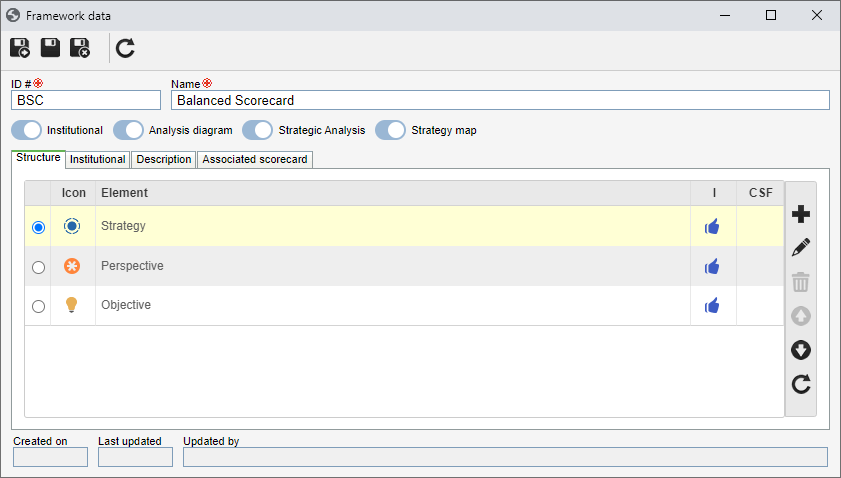The width and height of the screenshot is (841, 478).
Task: Add a new element with the plus icon
Action: 801,214
